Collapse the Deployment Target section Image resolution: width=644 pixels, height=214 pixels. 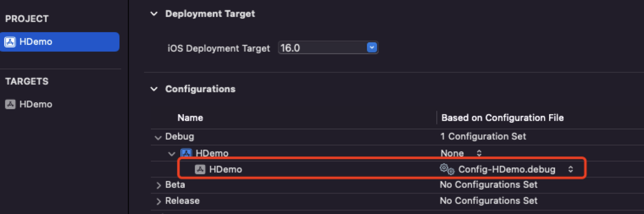coord(154,14)
